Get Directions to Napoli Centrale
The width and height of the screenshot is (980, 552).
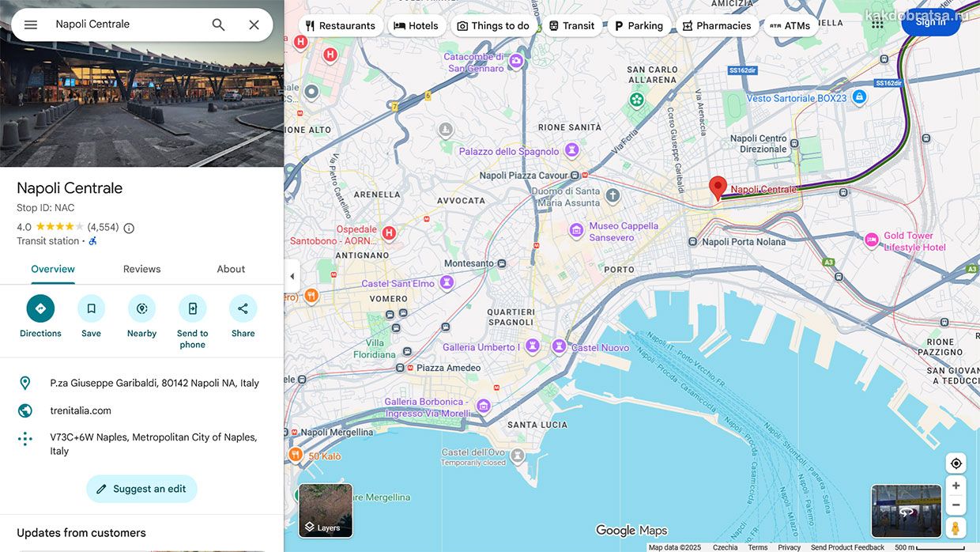click(x=40, y=308)
